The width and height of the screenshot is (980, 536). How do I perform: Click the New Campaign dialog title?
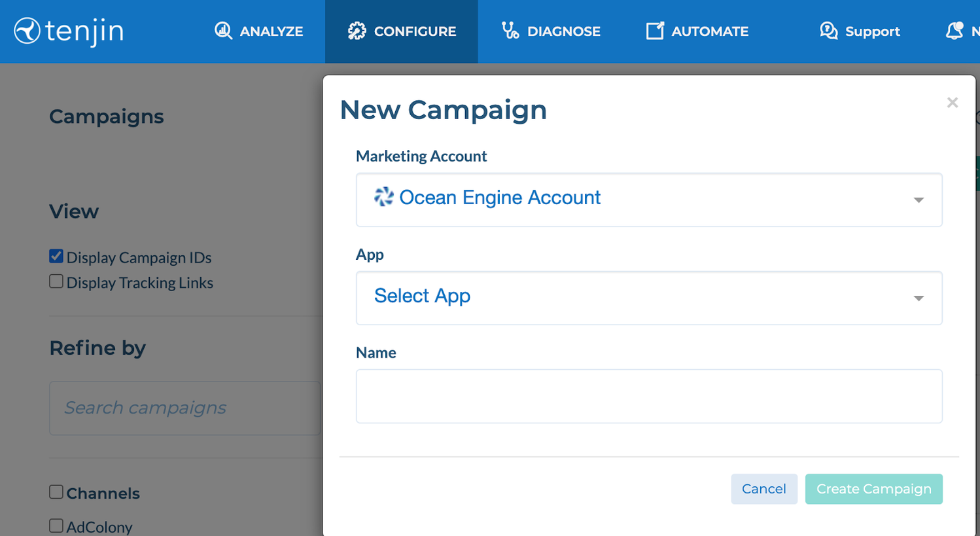click(443, 110)
